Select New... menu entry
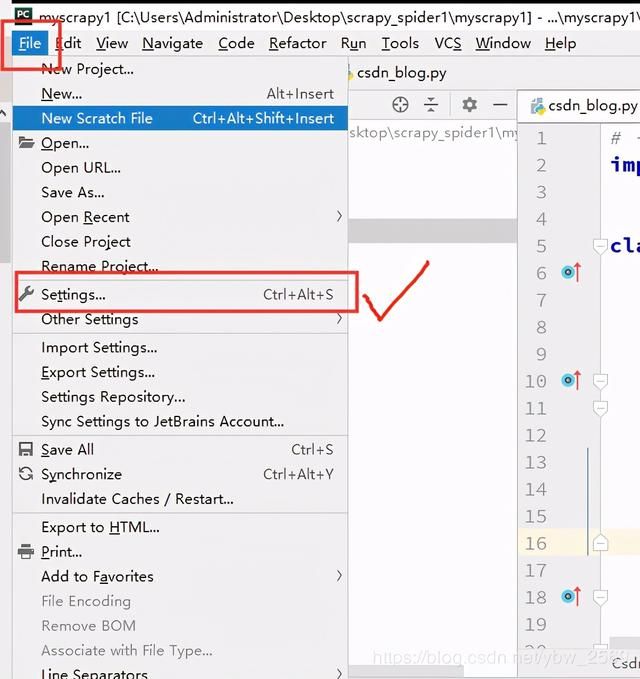Screen dimensions: 640x679 pyautogui.click(x=180, y=94)
